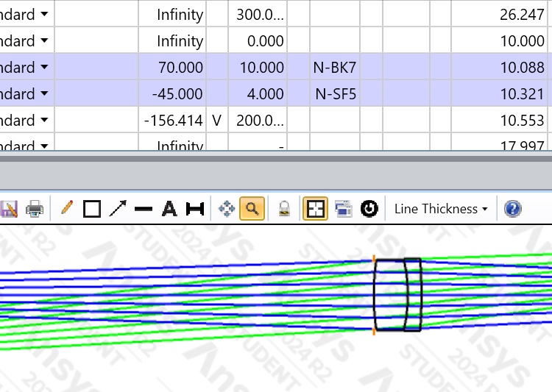
Task: Select radius cell -45.000
Action: (x=172, y=93)
